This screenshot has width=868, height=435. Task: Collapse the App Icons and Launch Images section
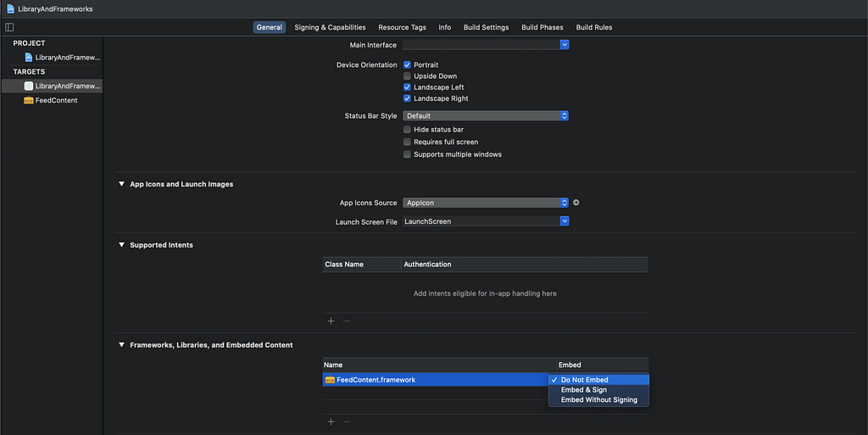pos(121,184)
